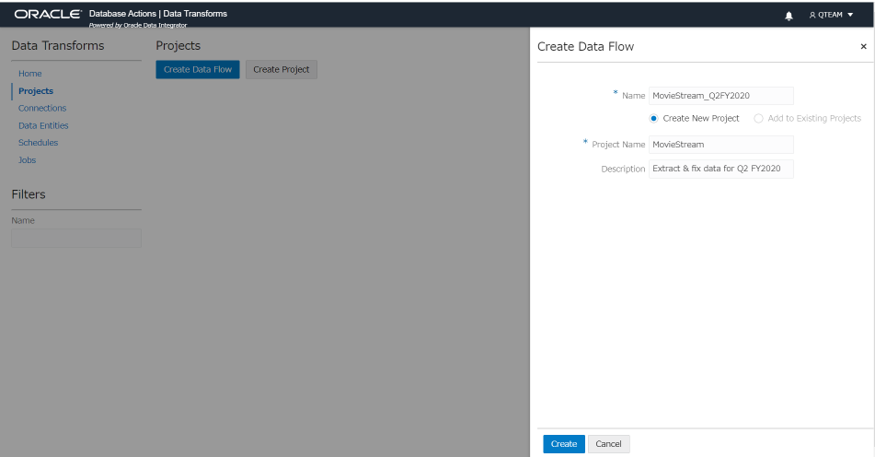Close the Create Data Flow panel

[x=863, y=47]
